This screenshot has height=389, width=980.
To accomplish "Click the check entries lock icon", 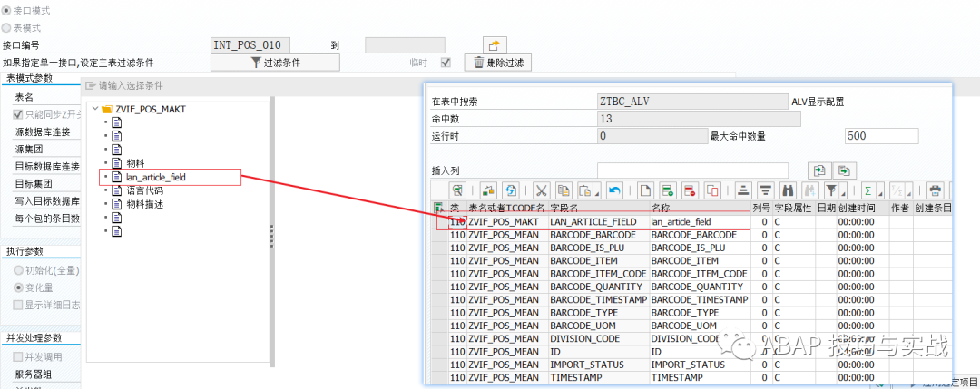I will coord(489,190).
